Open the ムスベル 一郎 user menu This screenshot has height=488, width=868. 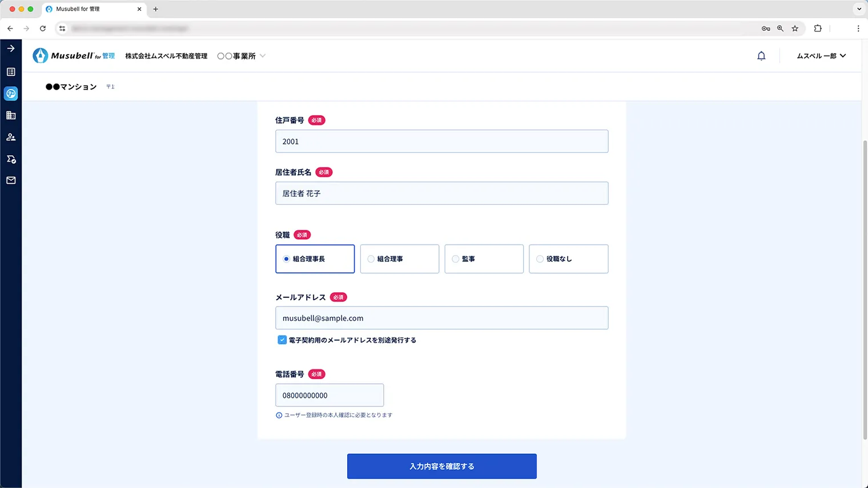pyautogui.click(x=821, y=56)
